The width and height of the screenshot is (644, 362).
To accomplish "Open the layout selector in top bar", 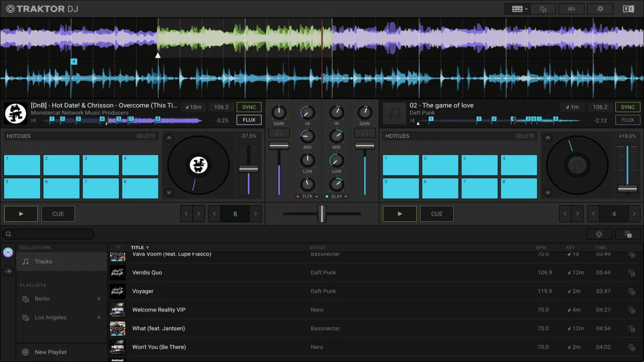I will (x=517, y=9).
